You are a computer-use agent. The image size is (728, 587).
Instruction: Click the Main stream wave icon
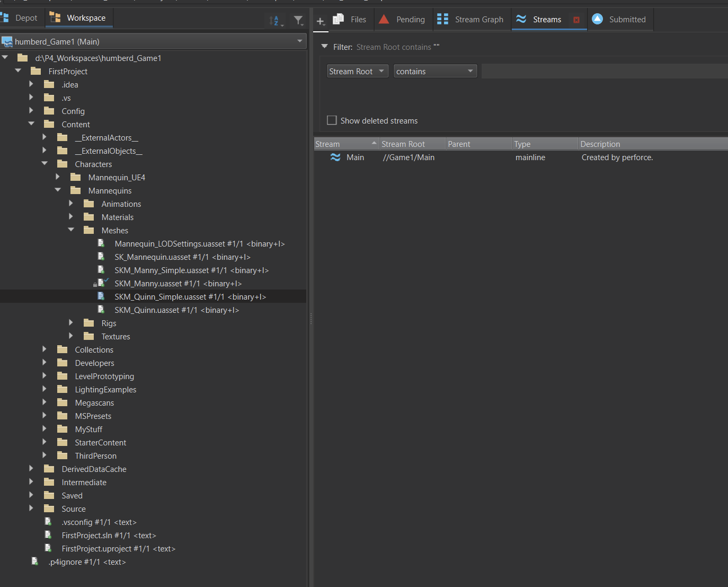tap(335, 157)
